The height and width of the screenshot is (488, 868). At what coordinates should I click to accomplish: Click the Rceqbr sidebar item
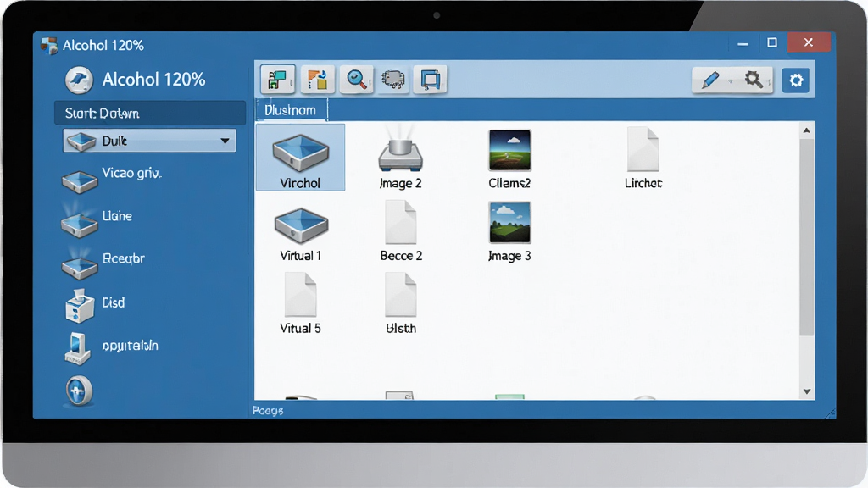pyautogui.click(x=103, y=263)
